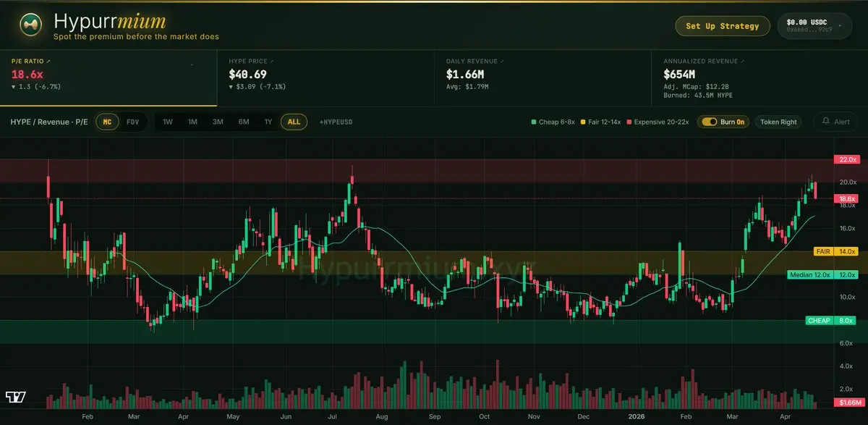Click the $40.69 HYPE price value
Image resolution: width=868 pixels, height=425 pixels.
coord(247,74)
